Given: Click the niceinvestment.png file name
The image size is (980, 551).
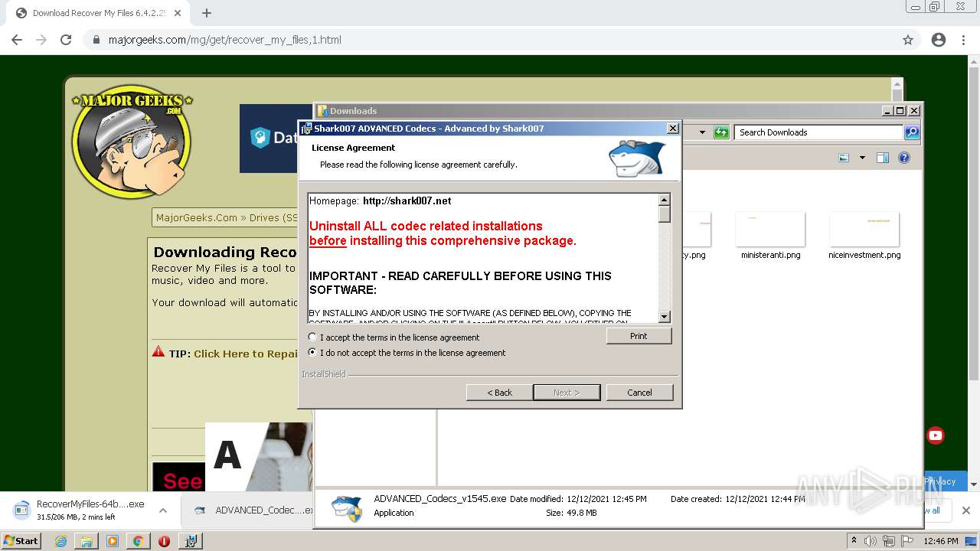Looking at the screenshot, I should point(864,255).
